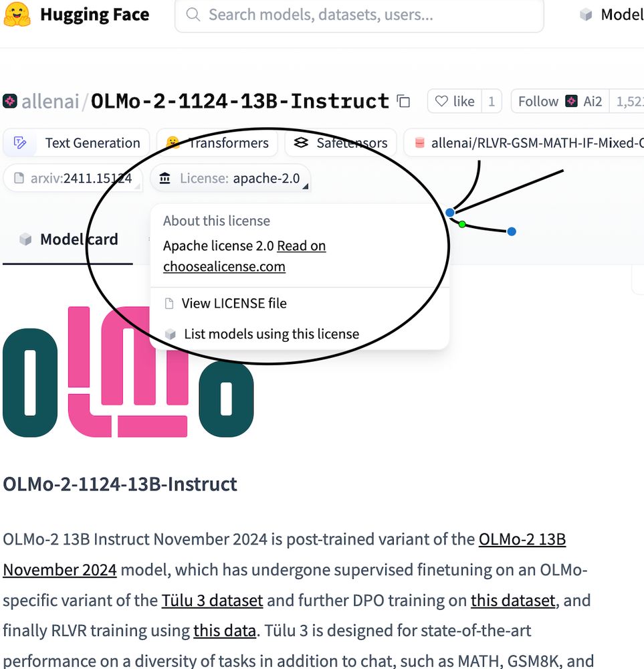Click the Safetensors layers icon
The height and width of the screenshot is (669, 644).
[x=301, y=142]
